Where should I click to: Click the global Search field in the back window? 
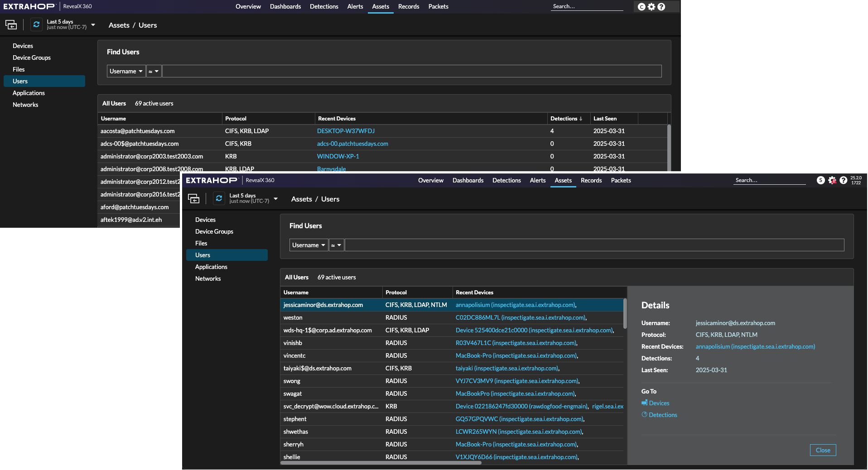(587, 6)
